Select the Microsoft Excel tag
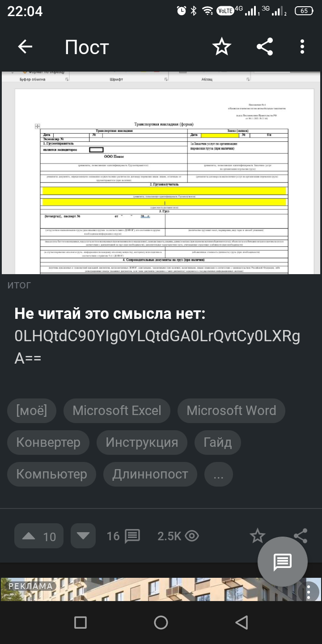This screenshot has height=644, width=322. 117,411
